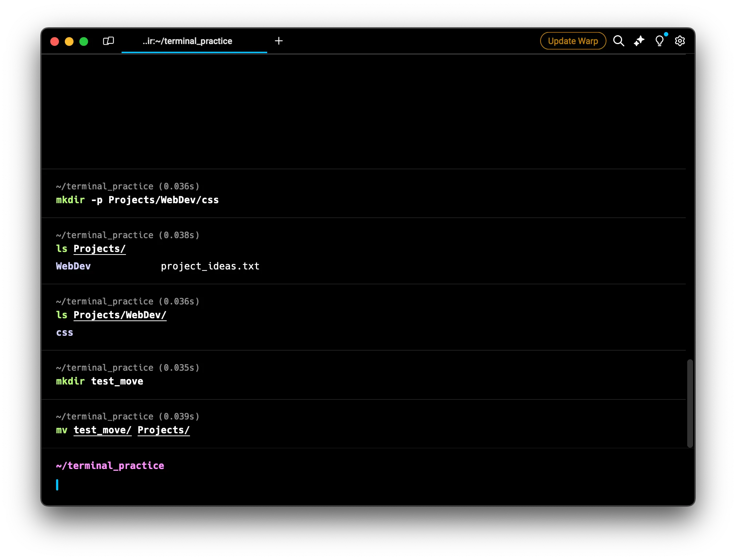Click the red close window button
Image resolution: width=736 pixels, height=560 pixels.
(55, 42)
